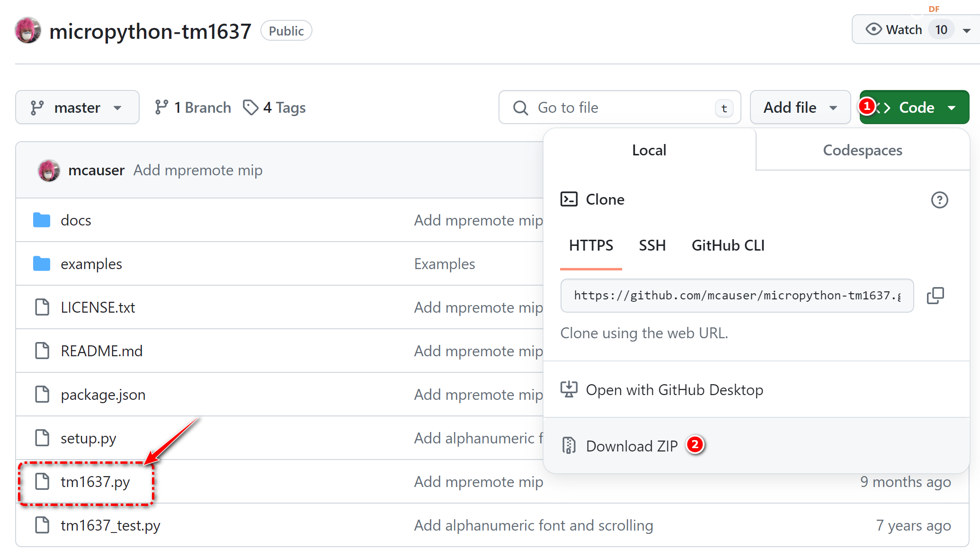Switch to the Codespaces tab

(863, 150)
